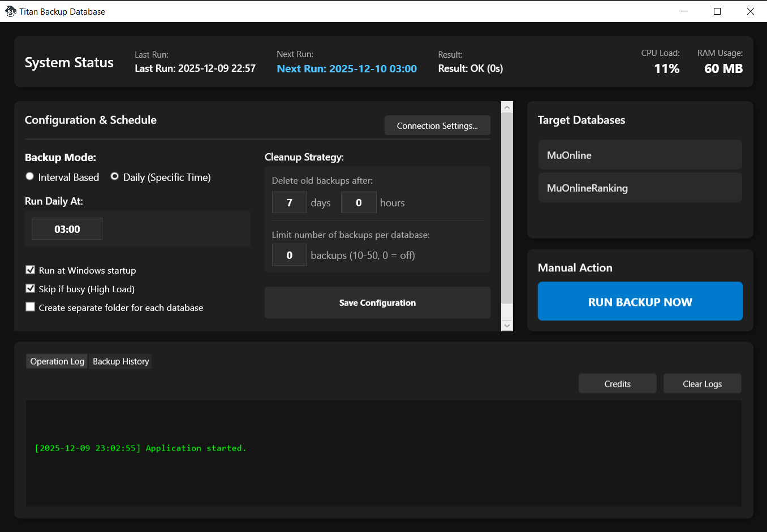The width and height of the screenshot is (767, 532).
Task: Click the hours cleanup input field
Action: pos(358,202)
